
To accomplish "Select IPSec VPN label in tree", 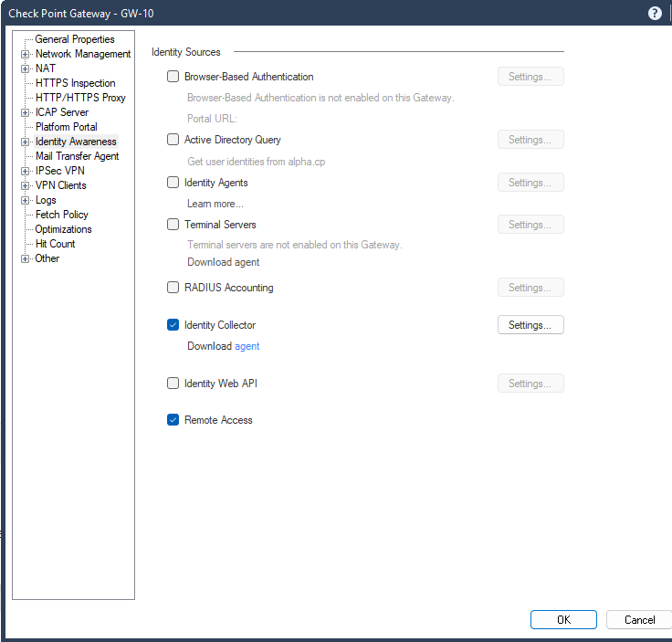I will tap(60, 171).
